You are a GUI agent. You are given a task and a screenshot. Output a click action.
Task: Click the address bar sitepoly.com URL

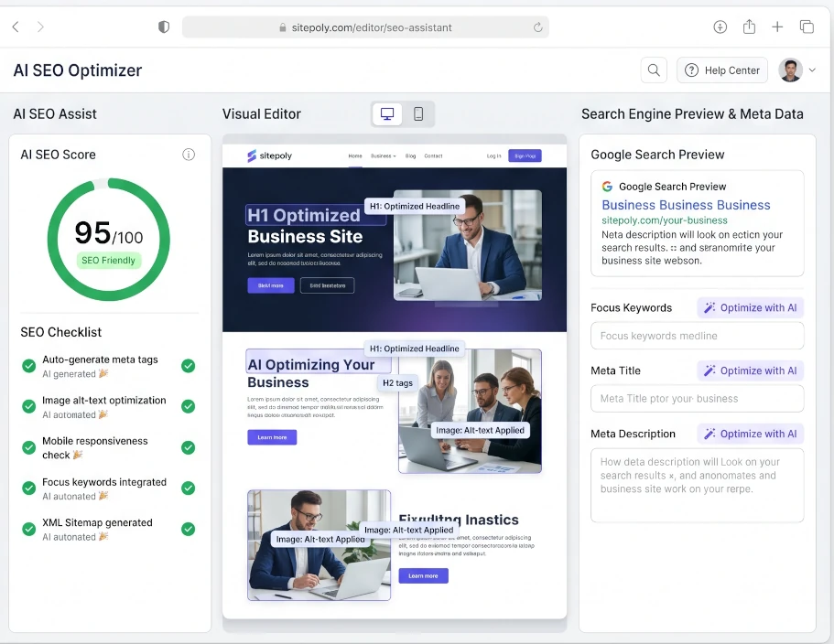click(365, 27)
